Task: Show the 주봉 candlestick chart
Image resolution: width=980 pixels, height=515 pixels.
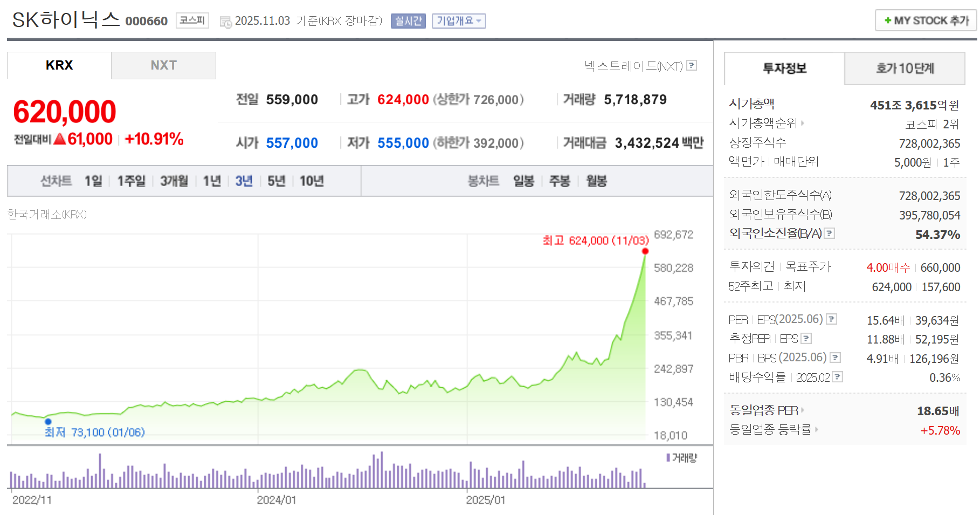Action: click(560, 181)
